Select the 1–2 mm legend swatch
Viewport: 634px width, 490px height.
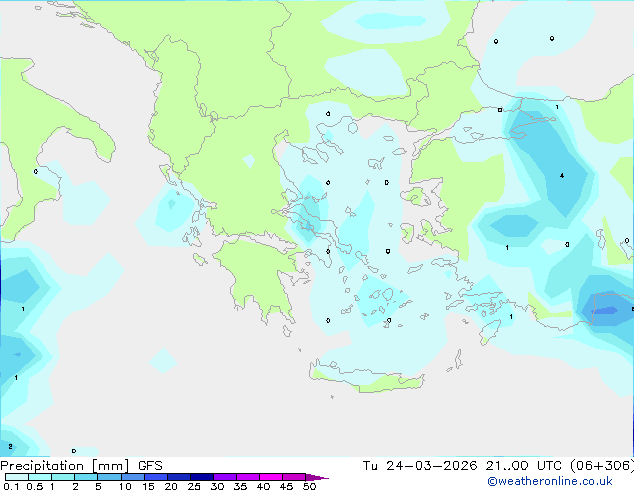click(63, 477)
